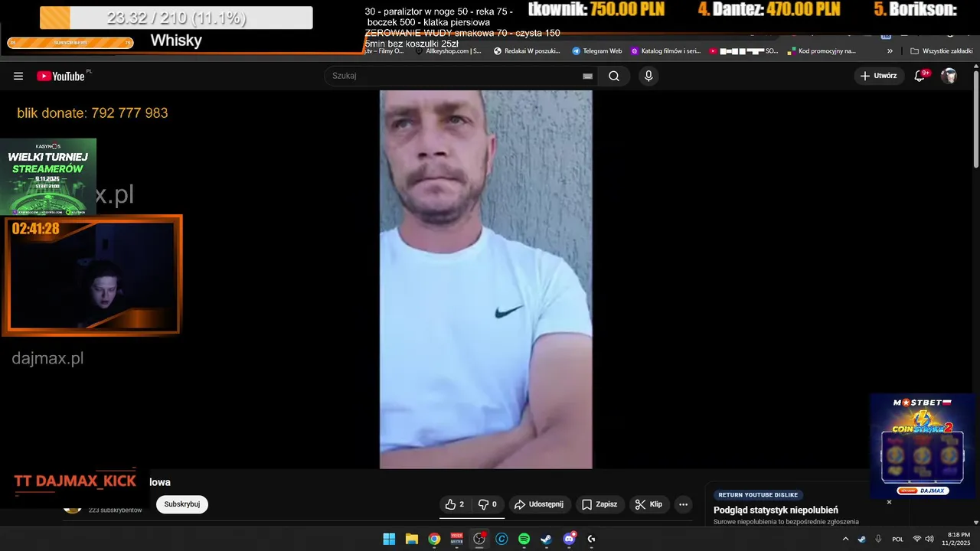Open the blue C app in taskbar
980x551 pixels.
point(501,539)
